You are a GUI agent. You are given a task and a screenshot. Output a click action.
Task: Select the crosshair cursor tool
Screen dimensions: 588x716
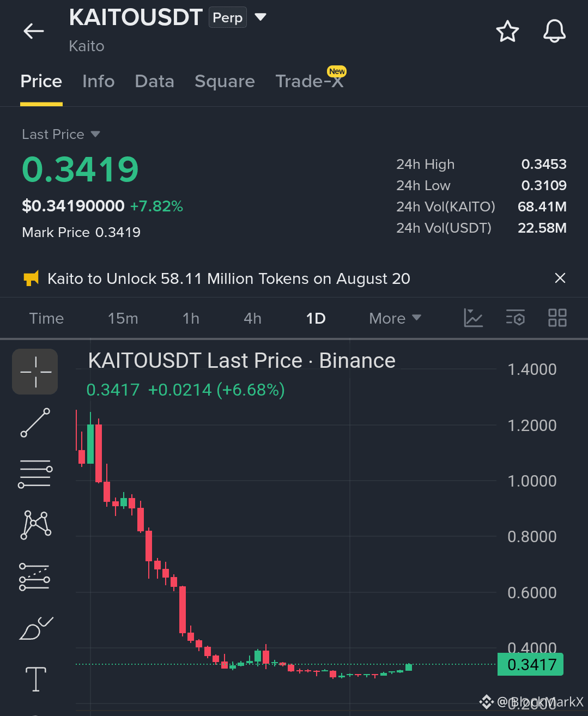[35, 372]
